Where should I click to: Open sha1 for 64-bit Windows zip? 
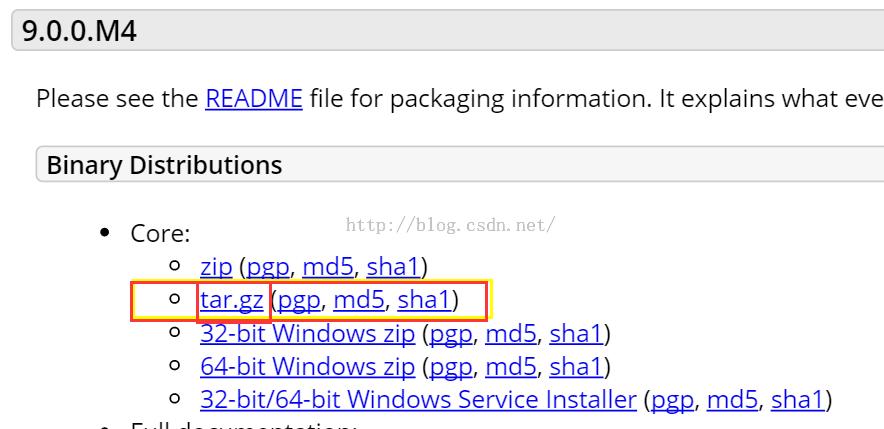577,367
